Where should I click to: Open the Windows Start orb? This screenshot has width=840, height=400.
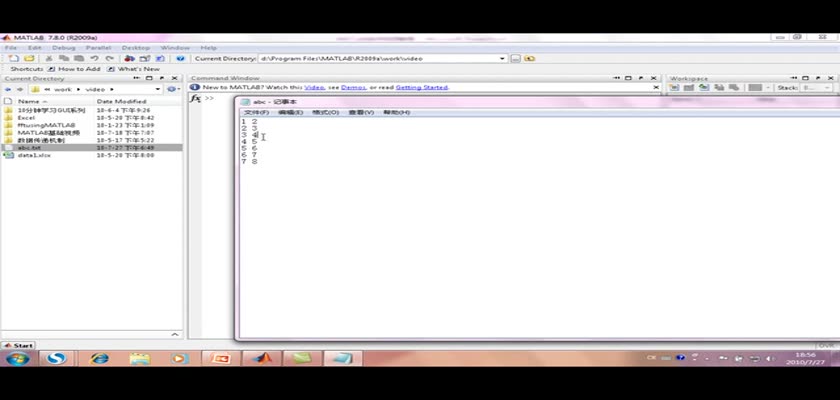(x=16, y=358)
